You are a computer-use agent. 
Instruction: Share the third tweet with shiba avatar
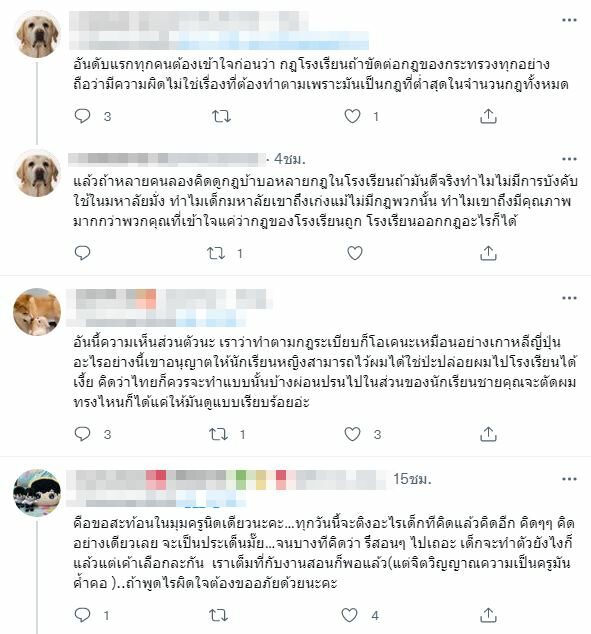point(488,434)
